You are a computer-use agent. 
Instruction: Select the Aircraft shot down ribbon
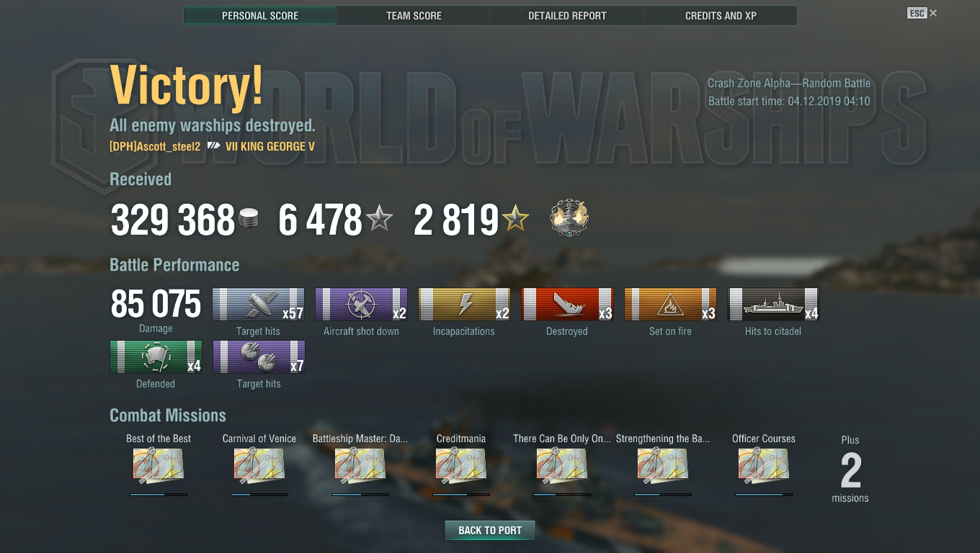(x=361, y=305)
